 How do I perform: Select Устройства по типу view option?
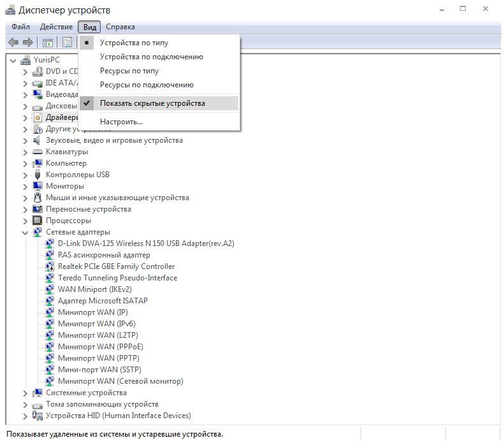(x=159, y=43)
